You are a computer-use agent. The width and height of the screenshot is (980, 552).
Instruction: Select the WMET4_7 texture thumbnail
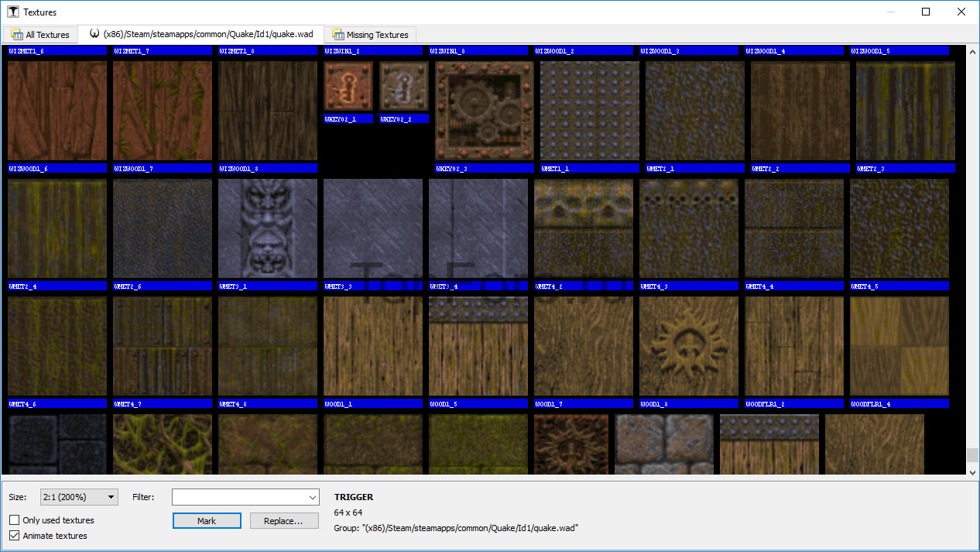(163, 346)
